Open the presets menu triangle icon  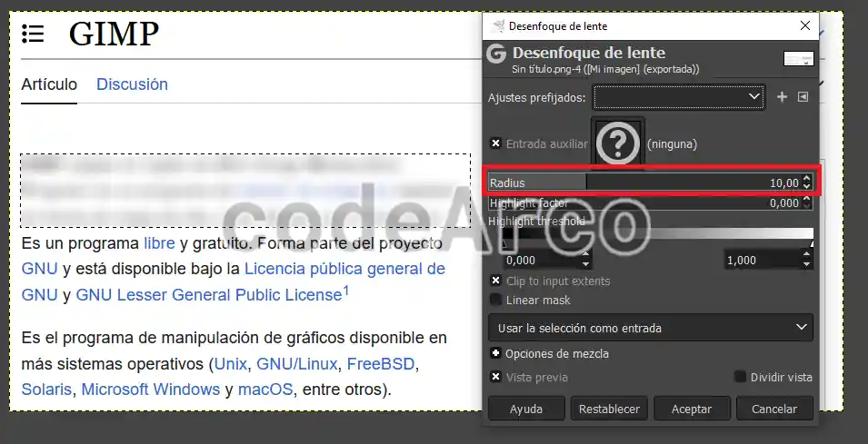tap(803, 97)
